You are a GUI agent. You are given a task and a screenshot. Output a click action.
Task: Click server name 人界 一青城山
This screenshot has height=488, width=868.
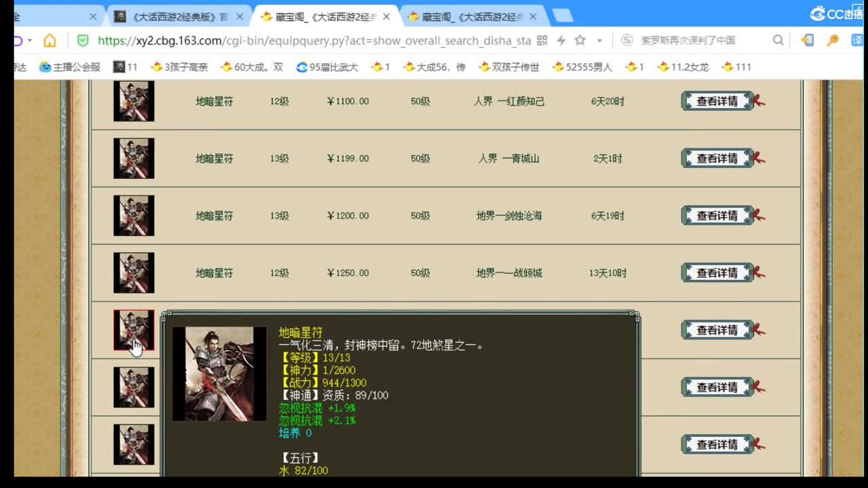pyautogui.click(x=509, y=158)
